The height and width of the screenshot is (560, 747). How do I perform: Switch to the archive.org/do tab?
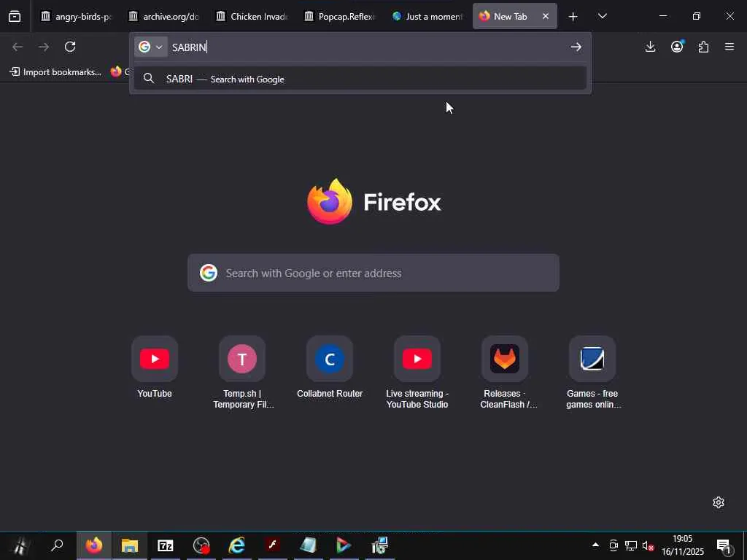click(163, 17)
